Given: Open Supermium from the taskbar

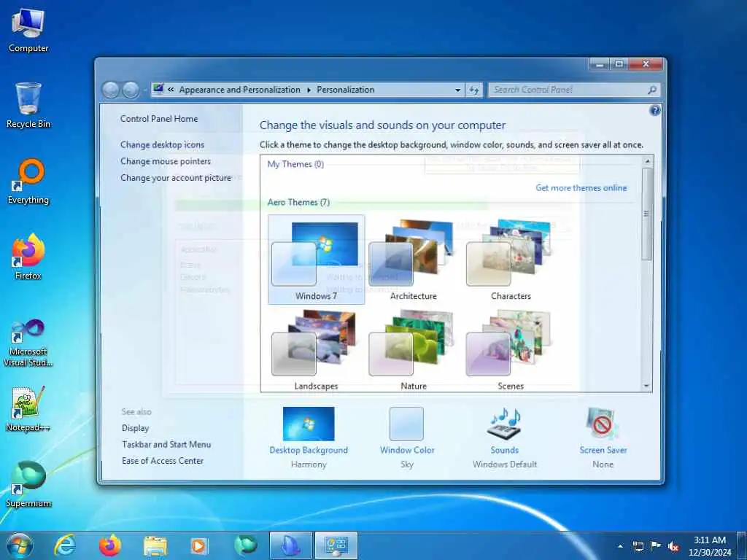Looking at the screenshot, I should [x=245, y=545].
